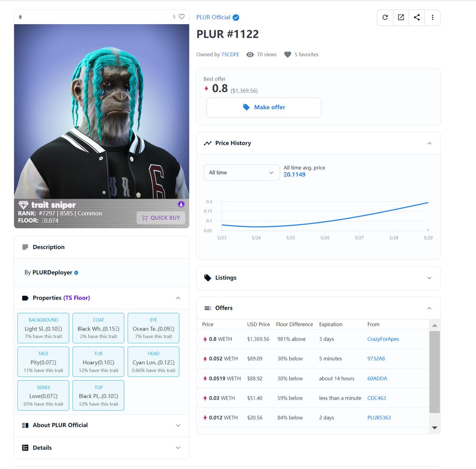
Task: Open PLUR5363 offerer profile
Action: coord(379,418)
